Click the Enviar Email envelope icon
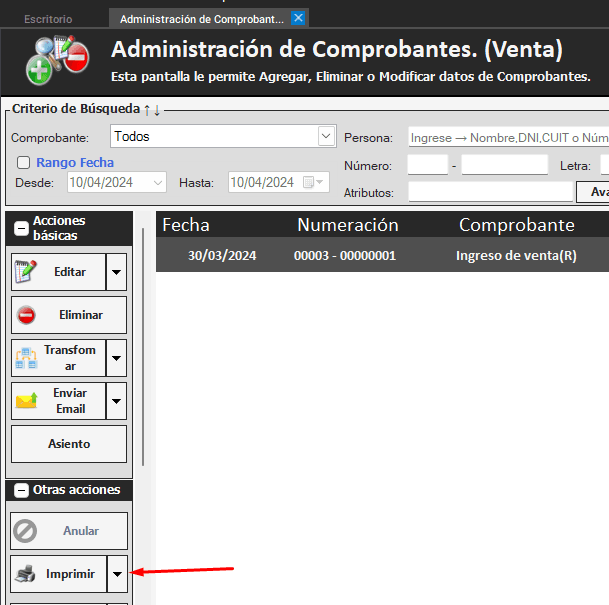 pos(27,401)
